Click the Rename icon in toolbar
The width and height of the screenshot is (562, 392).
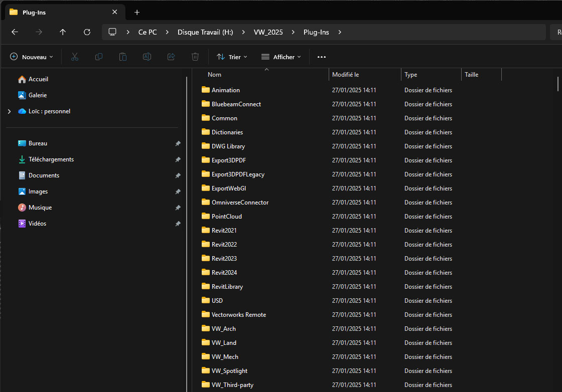pos(147,57)
